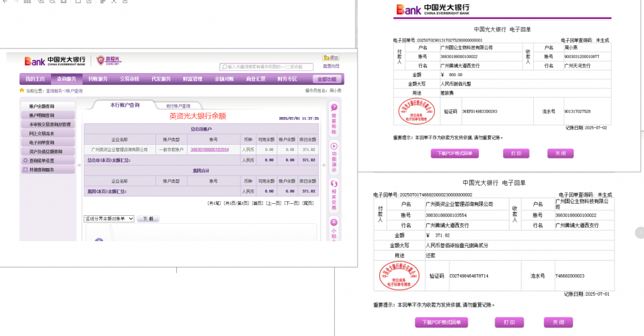
Task: Collapse the left sidebar with « arrow
Action: coord(79,165)
